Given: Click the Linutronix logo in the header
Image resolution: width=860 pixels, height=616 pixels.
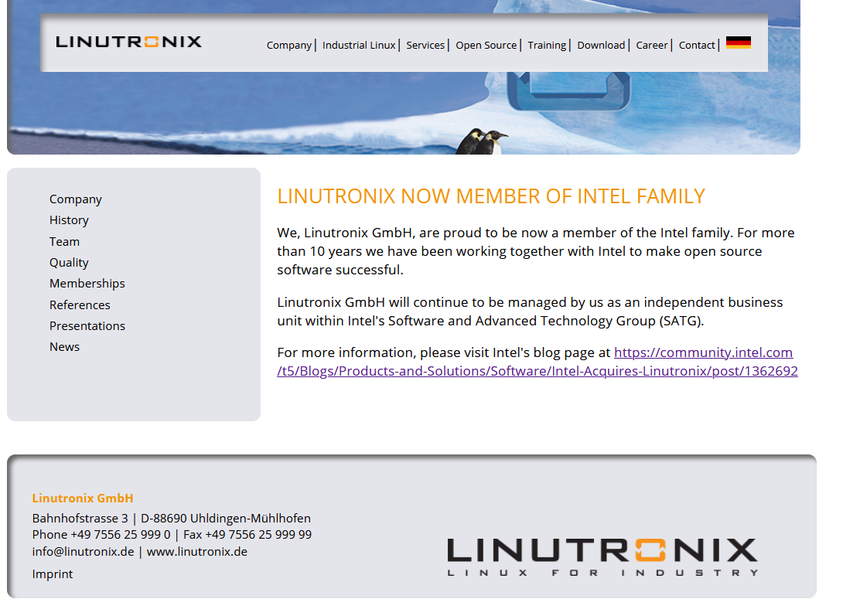Looking at the screenshot, I should [128, 43].
